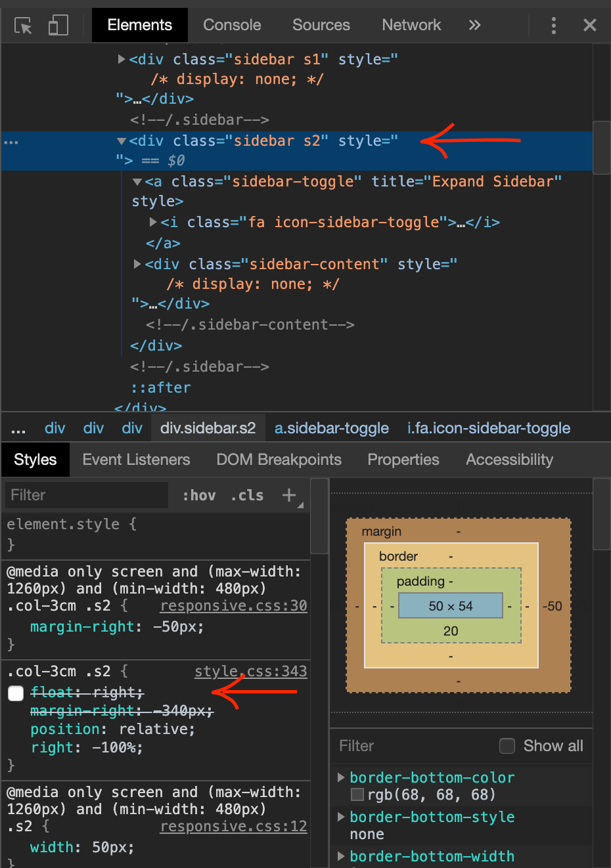Open the style.css:343 source link

point(250,671)
